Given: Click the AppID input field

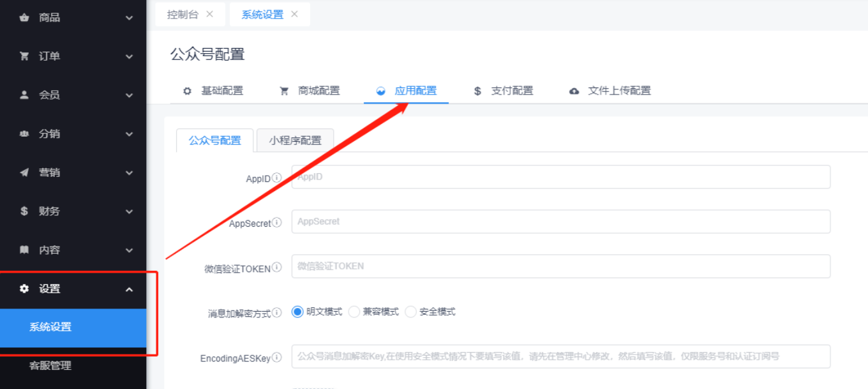Looking at the screenshot, I should (561, 177).
